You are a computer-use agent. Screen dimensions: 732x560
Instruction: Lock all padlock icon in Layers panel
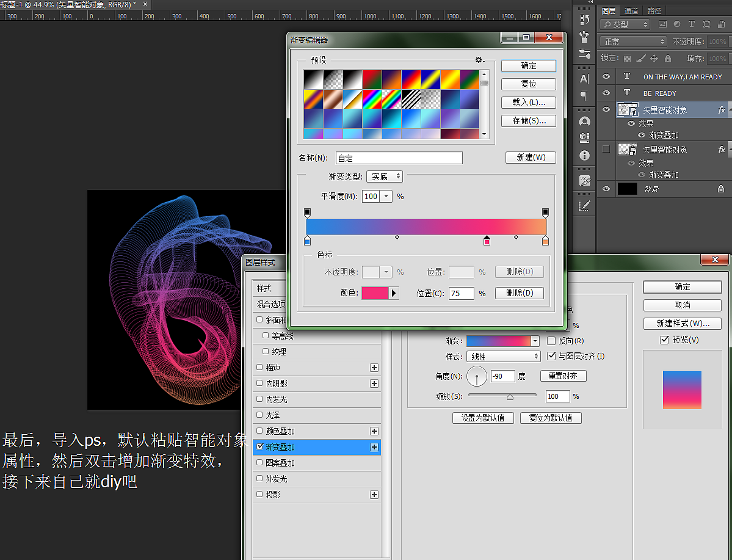click(x=668, y=59)
